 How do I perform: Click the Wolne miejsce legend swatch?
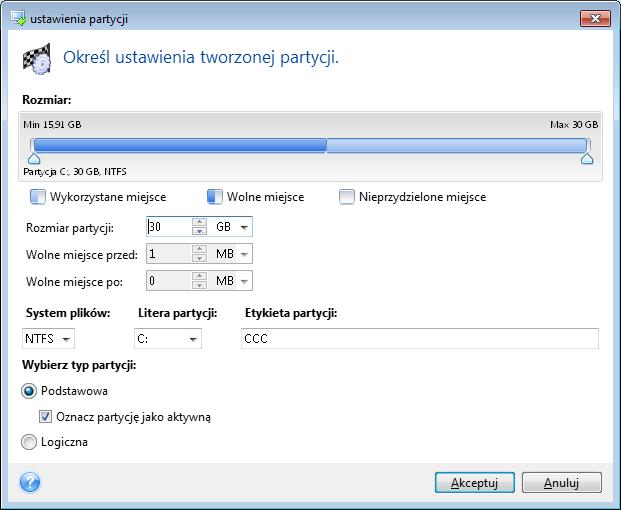tap(215, 197)
